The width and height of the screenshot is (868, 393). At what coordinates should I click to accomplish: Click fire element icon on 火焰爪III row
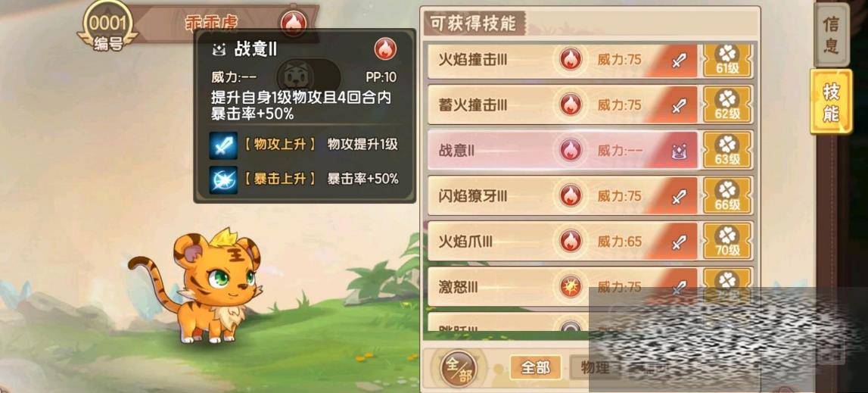pyautogui.click(x=570, y=241)
